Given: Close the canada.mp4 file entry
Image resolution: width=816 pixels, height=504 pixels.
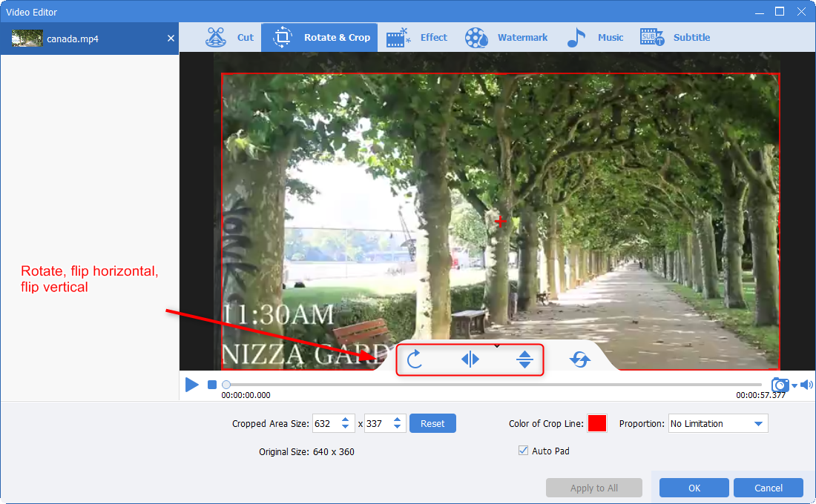Looking at the screenshot, I should tap(171, 38).
